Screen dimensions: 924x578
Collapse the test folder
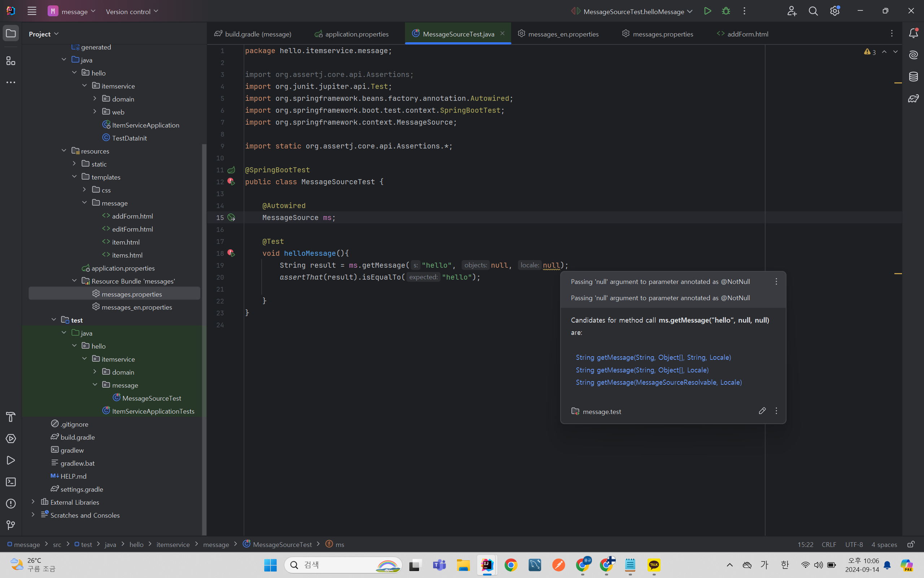pyautogui.click(x=53, y=320)
